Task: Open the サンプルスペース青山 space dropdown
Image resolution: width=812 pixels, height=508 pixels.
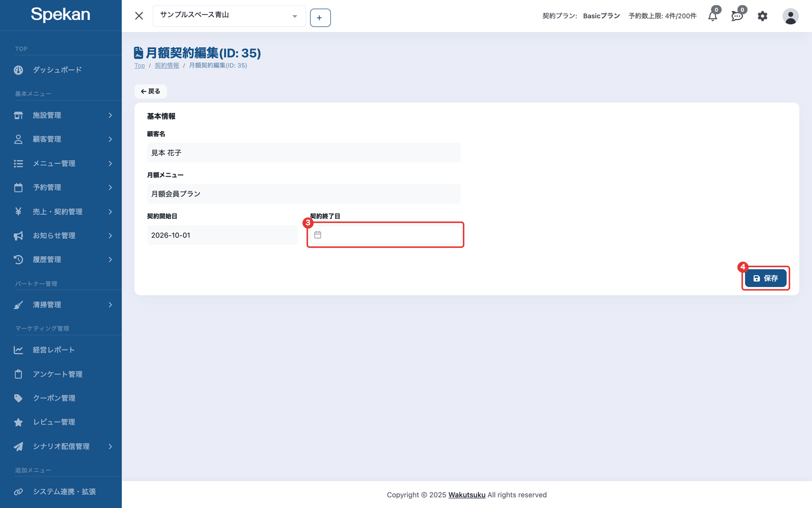Action: click(229, 16)
